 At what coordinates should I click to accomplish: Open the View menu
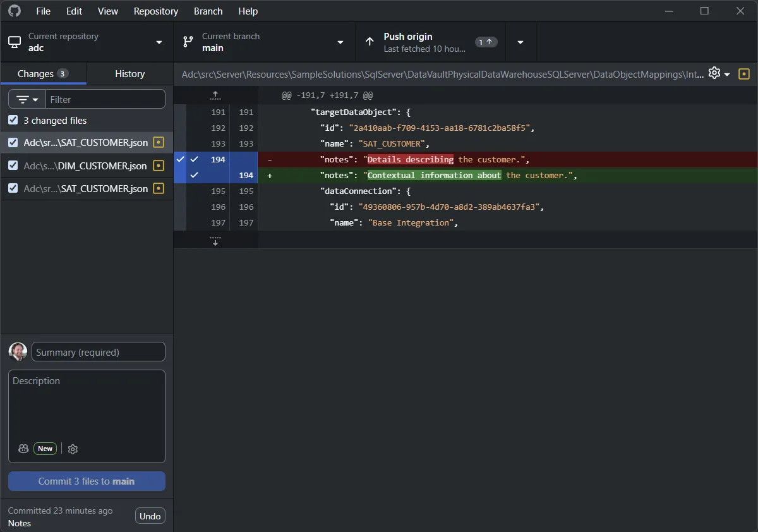coord(108,11)
